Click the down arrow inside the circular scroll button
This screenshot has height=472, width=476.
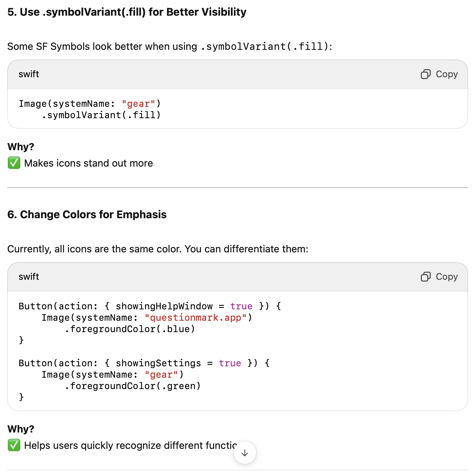pos(244,452)
